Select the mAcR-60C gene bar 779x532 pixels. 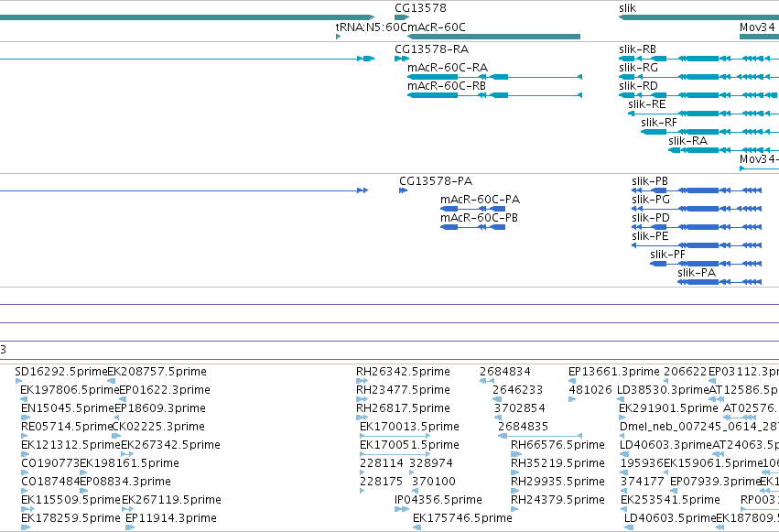click(493, 37)
